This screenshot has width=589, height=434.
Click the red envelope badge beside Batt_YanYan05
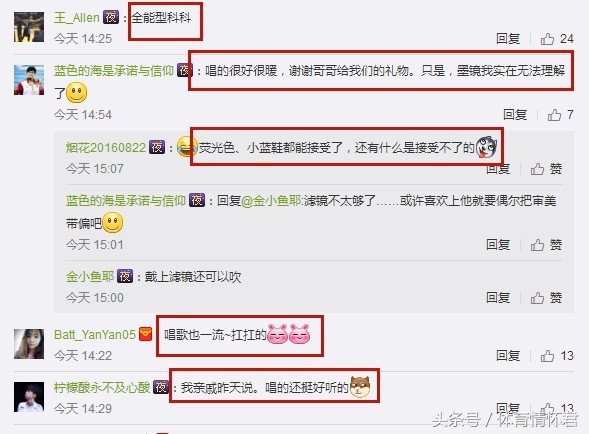[146, 334]
